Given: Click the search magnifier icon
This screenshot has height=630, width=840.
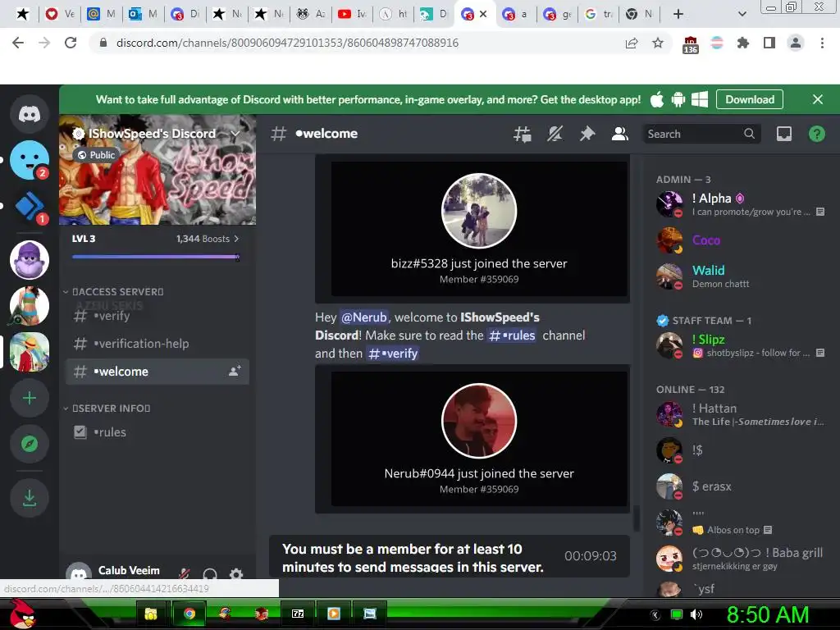Looking at the screenshot, I should tap(749, 134).
